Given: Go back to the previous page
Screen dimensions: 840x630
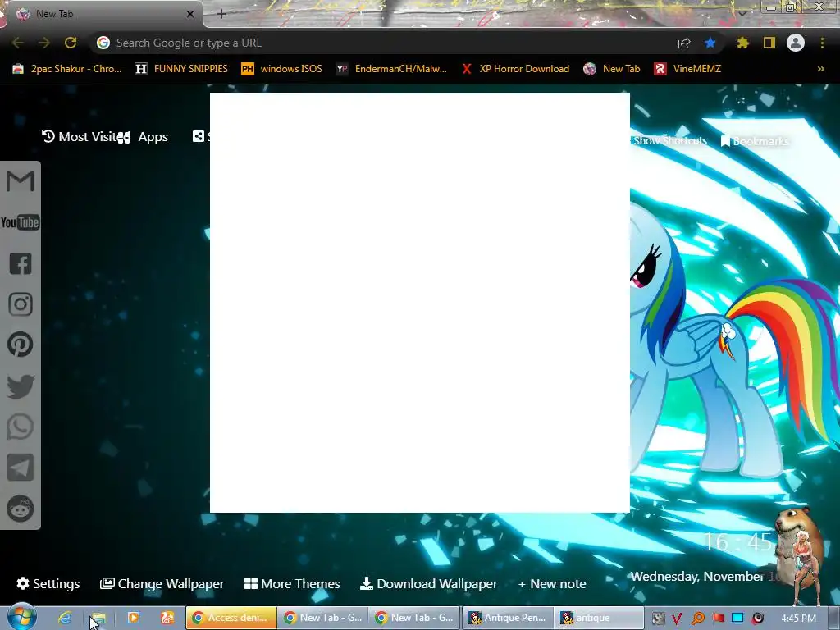Looking at the screenshot, I should [x=18, y=43].
